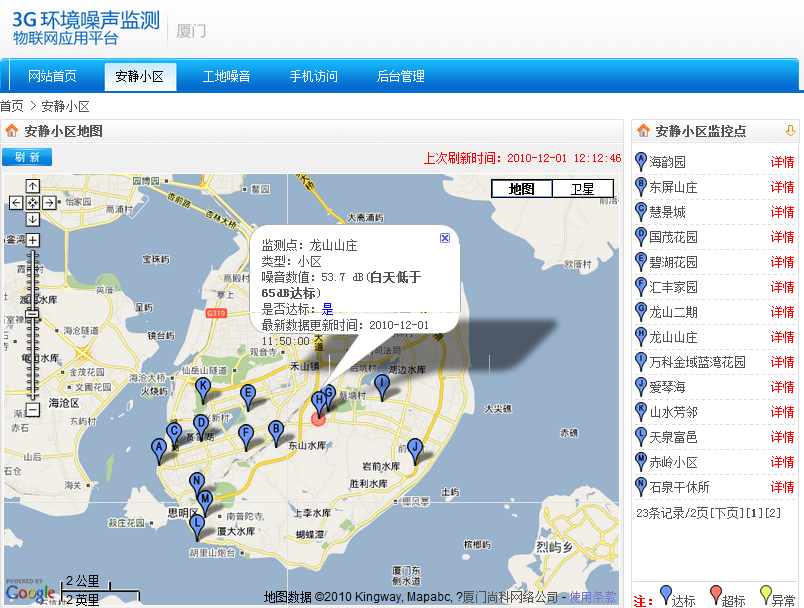Pan the map left with arrow control
The height and width of the screenshot is (608, 804).
[x=16, y=202]
